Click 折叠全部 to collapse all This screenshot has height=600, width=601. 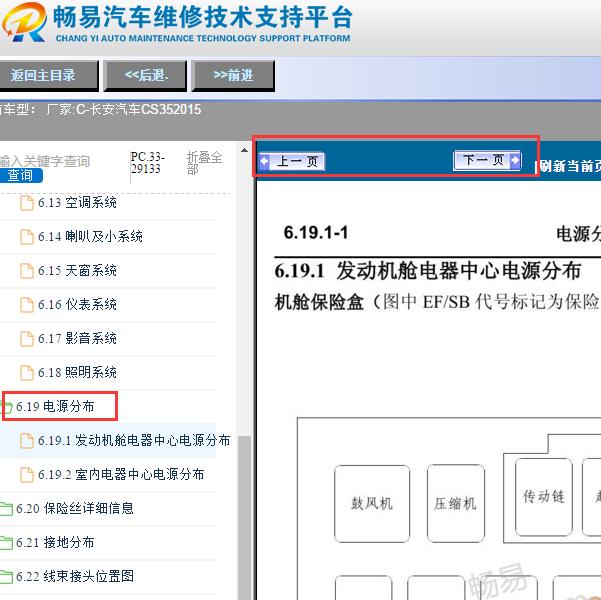[x=204, y=163]
